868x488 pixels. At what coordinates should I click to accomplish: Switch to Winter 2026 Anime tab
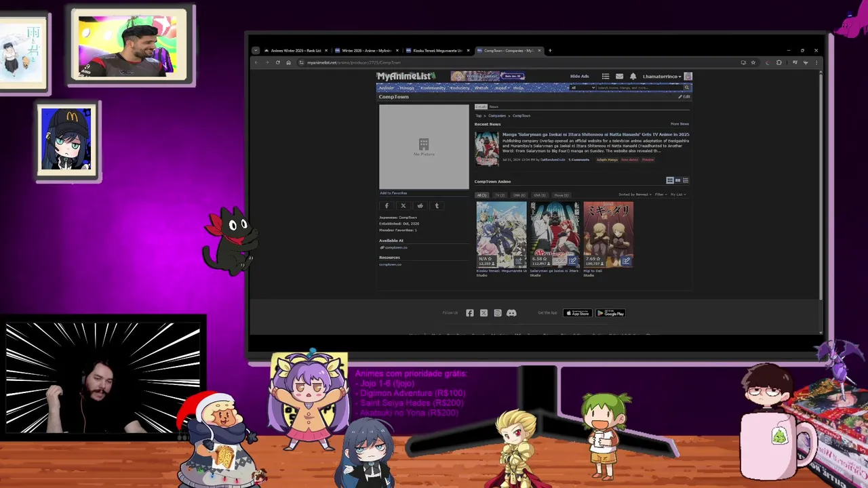point(366,51)
